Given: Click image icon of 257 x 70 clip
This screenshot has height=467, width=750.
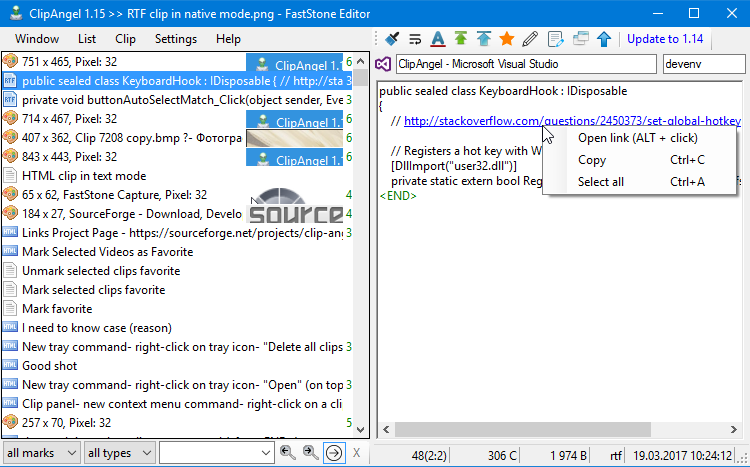Looking at the screenshot, I should click(10, 422).
